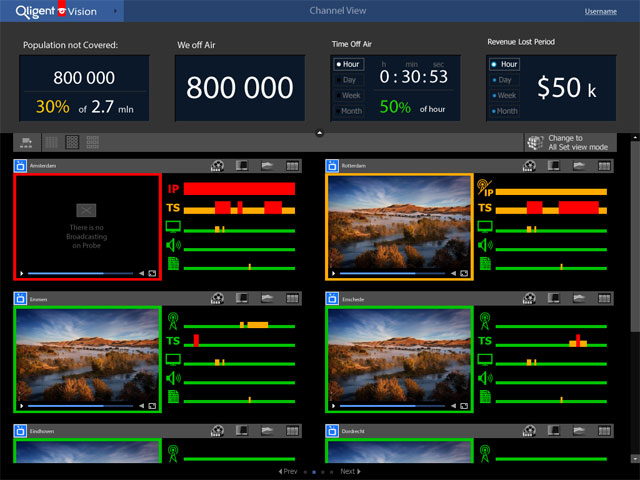The image size is (640, 480).
Task: Select Day in Time Off Air
Action: (349, 80)
